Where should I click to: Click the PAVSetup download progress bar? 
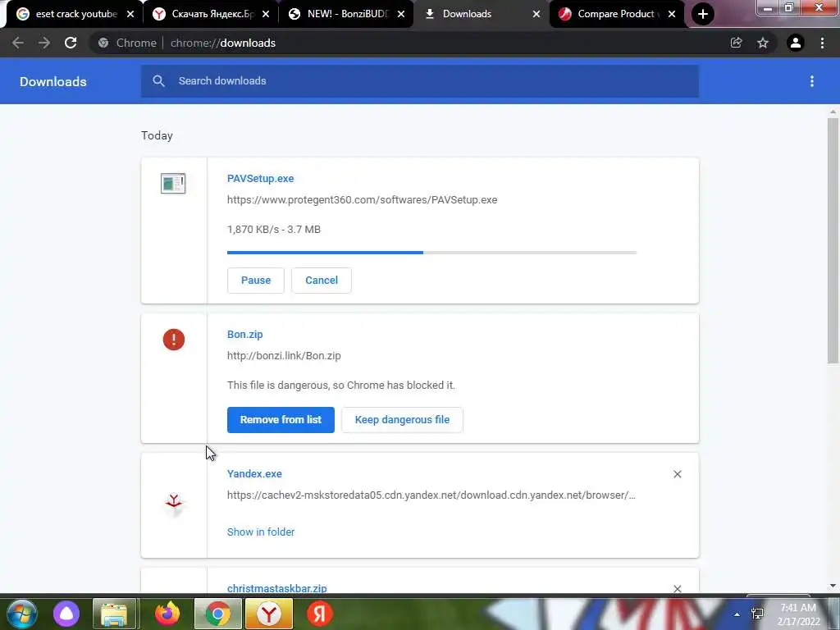[431, 253]
